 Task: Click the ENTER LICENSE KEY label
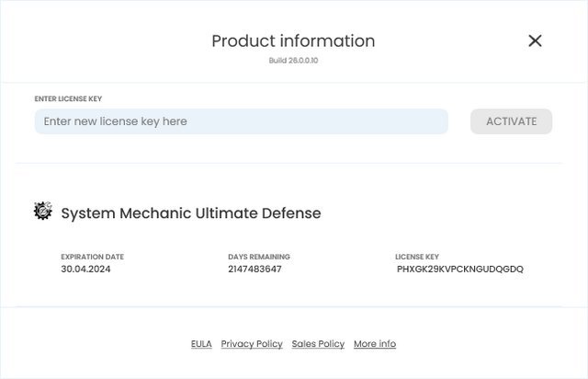click(x=73, y=98)
